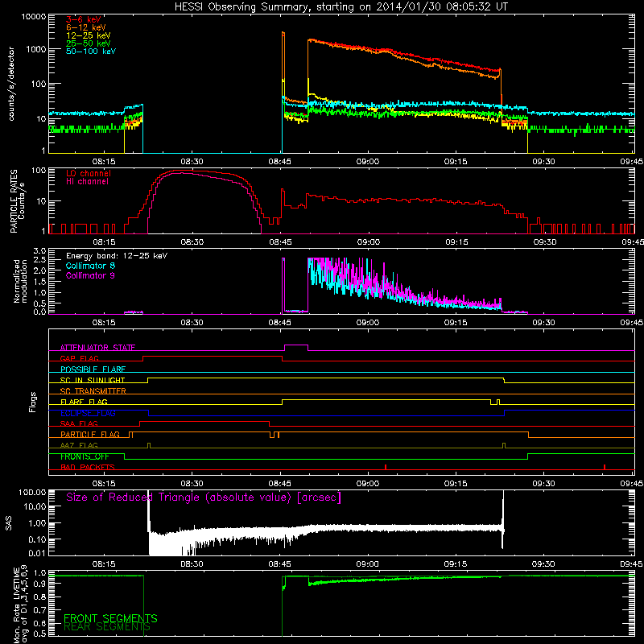Select the POSSIBLE FLARE flag label
Viewport: 644px width, 644px height.
(93, 369)
